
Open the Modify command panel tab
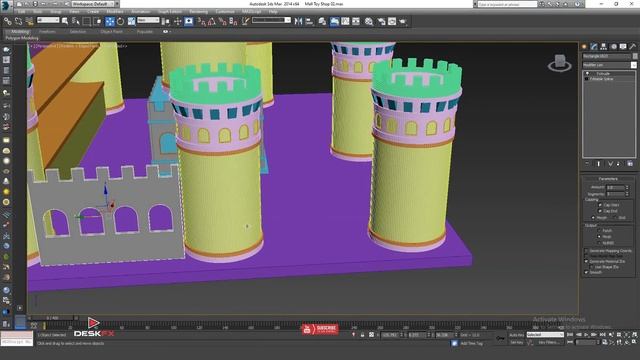pyautogui.click(x=594, y=47)
